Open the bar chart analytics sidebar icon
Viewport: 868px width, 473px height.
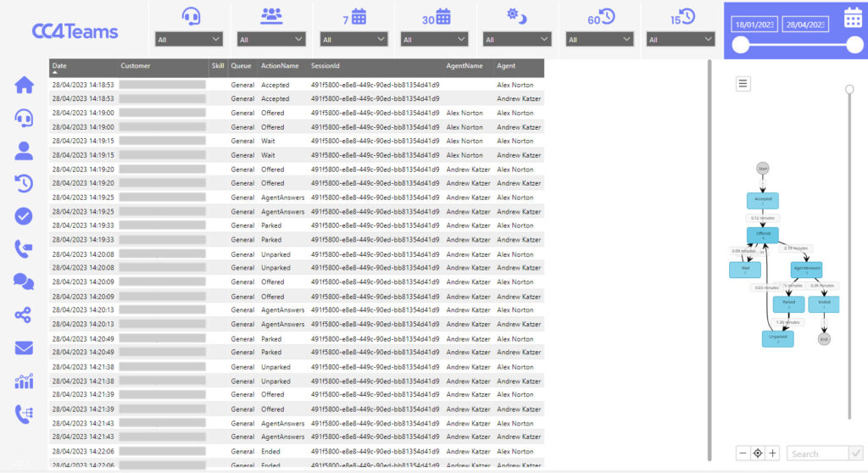pyautogui.click(x=24, y=381)
